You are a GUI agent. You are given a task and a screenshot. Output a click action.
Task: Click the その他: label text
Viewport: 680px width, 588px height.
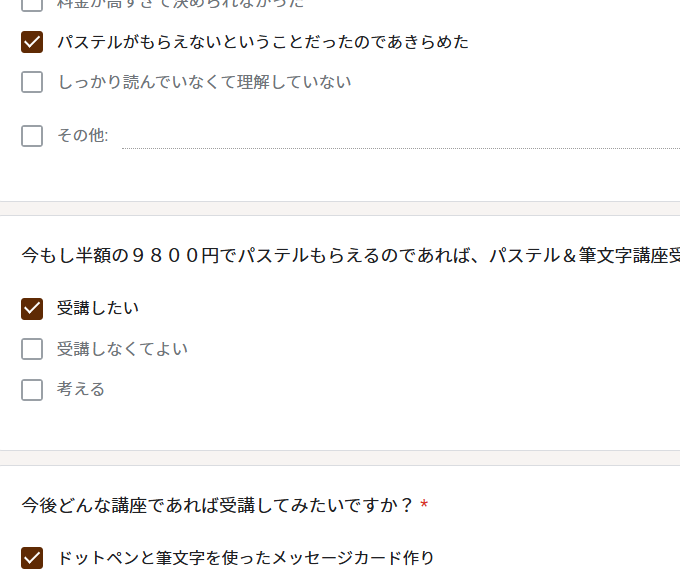pyautogui.click(x=82, y=136)
